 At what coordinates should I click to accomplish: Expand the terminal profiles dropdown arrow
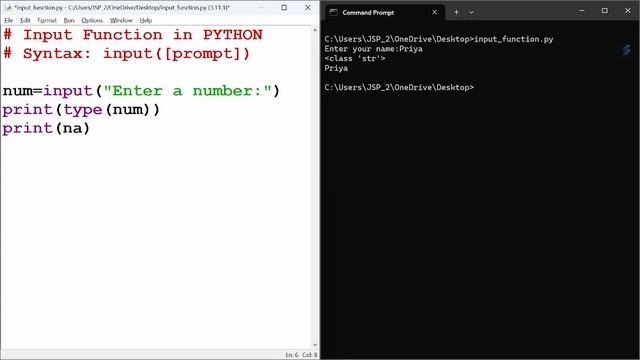click(471, 12)
